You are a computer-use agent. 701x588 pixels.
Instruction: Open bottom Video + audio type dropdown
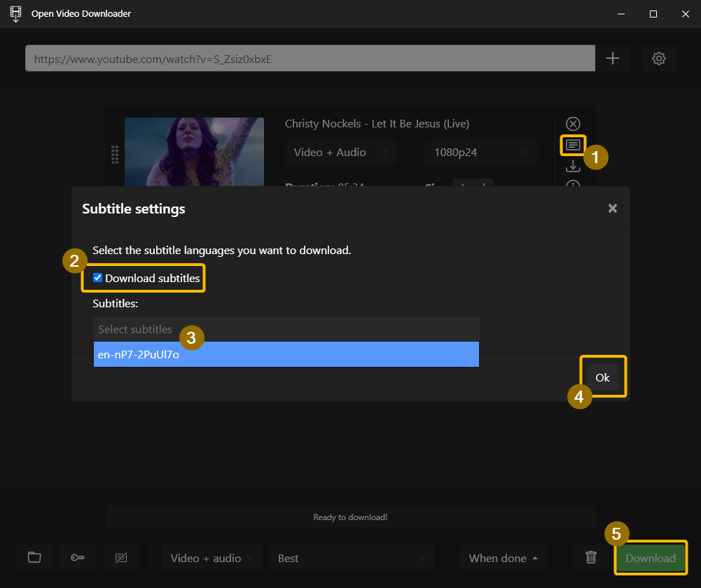coord(211,558)
